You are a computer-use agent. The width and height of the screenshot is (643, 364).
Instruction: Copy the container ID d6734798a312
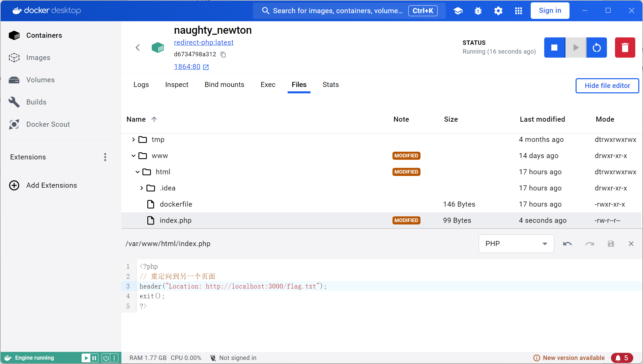(223, 55)
